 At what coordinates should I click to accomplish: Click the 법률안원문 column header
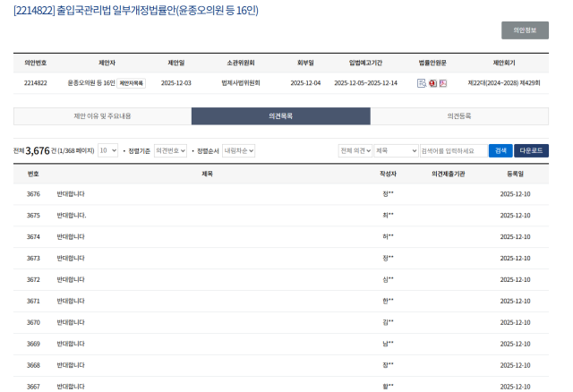coord(432,63)
